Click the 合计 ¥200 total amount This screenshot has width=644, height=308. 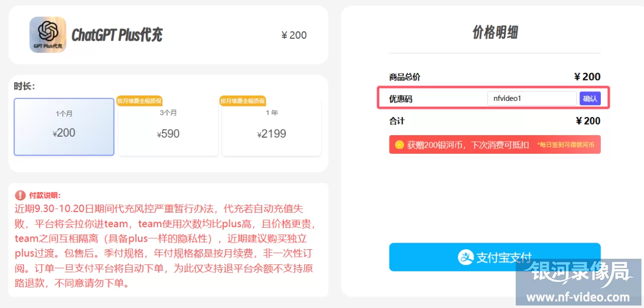(x=588, y=121)
